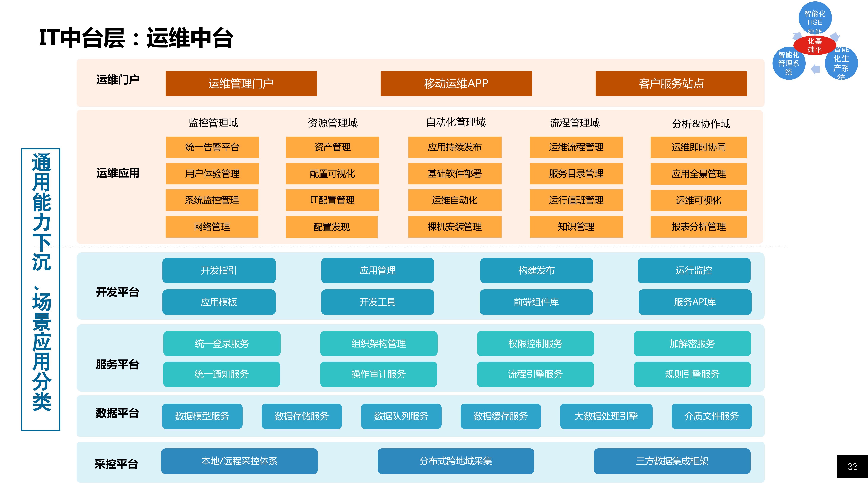The width and height of the screenshot is (868, 488).
Task: Select the 运维即时协同 block
Action: pyautogui.click(x=699, y=147)
